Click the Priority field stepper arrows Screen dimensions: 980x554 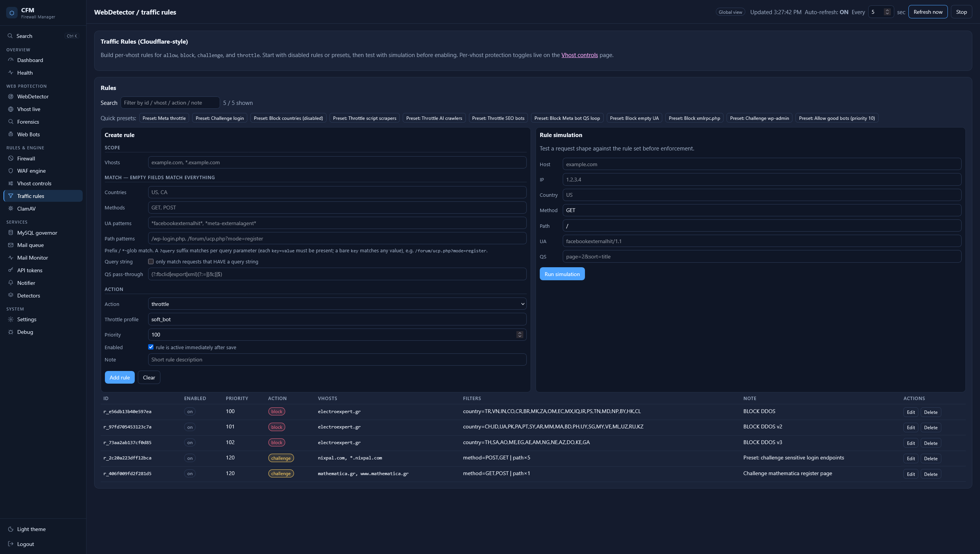(x=519, y=335)
